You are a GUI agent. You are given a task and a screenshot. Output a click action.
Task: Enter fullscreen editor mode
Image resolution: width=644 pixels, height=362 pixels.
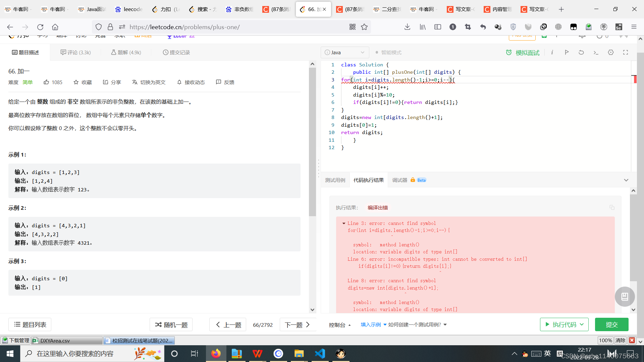tap(626, 52)
